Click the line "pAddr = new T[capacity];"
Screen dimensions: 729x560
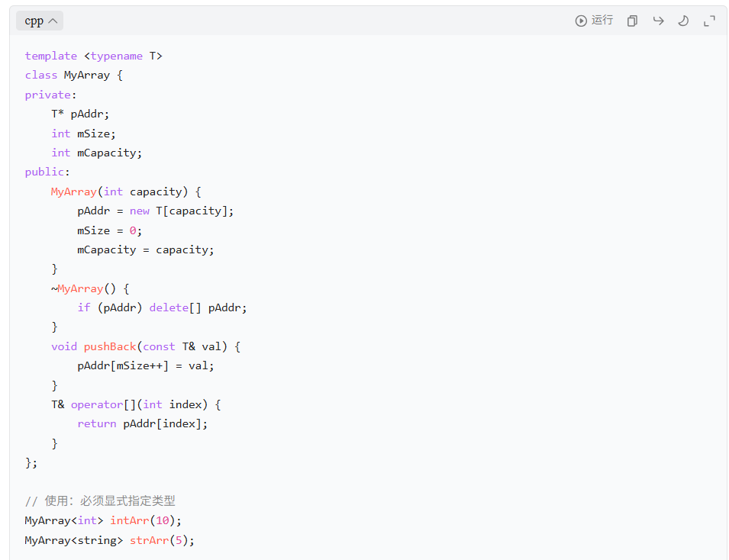155,211
